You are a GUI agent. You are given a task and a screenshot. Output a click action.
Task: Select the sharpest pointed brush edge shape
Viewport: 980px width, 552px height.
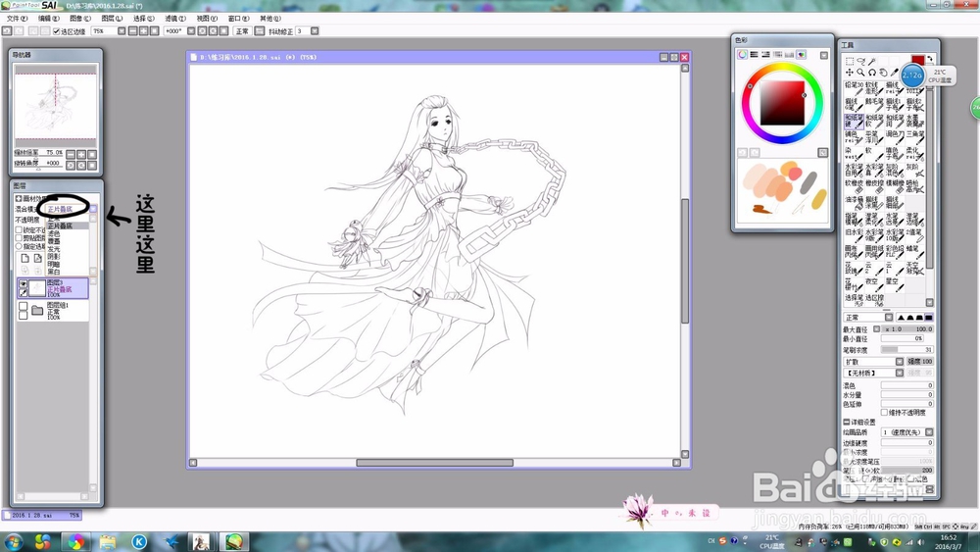(901, 318)
